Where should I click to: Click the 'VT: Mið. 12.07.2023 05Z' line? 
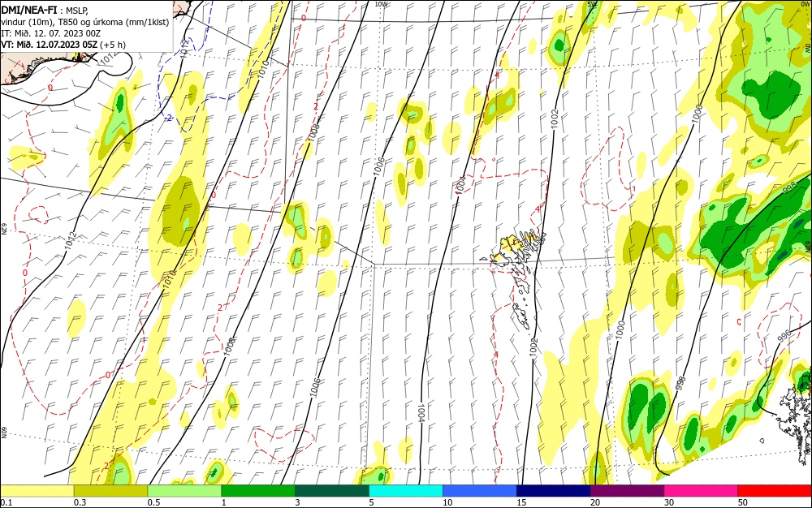point(49,45)
